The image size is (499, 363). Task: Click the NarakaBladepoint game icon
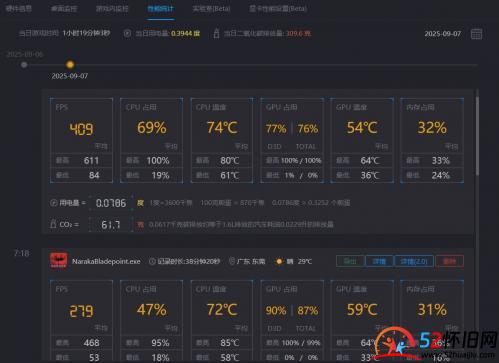pos(59,261)
